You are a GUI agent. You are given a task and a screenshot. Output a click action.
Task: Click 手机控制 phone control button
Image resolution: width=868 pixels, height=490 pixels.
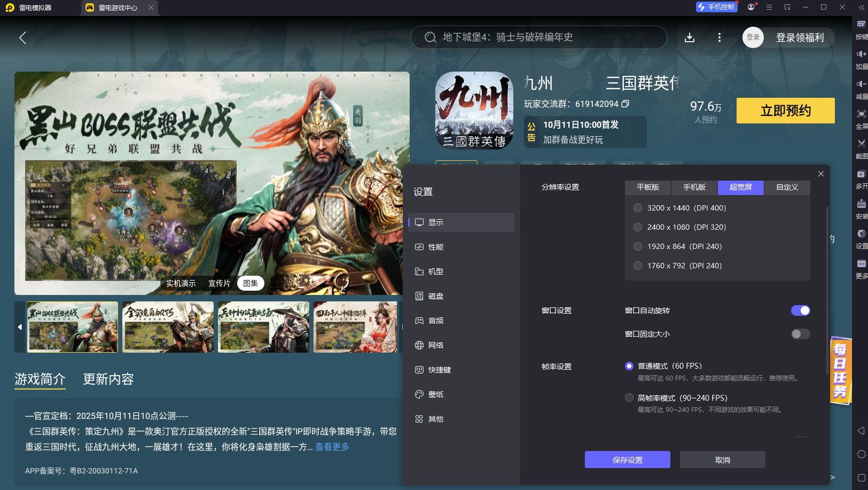pos(716,7)
